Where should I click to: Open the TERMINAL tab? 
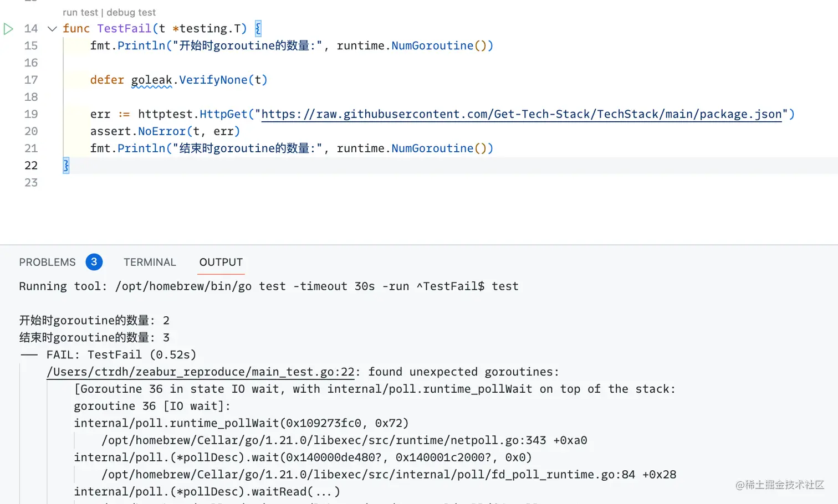coord(150,262)
